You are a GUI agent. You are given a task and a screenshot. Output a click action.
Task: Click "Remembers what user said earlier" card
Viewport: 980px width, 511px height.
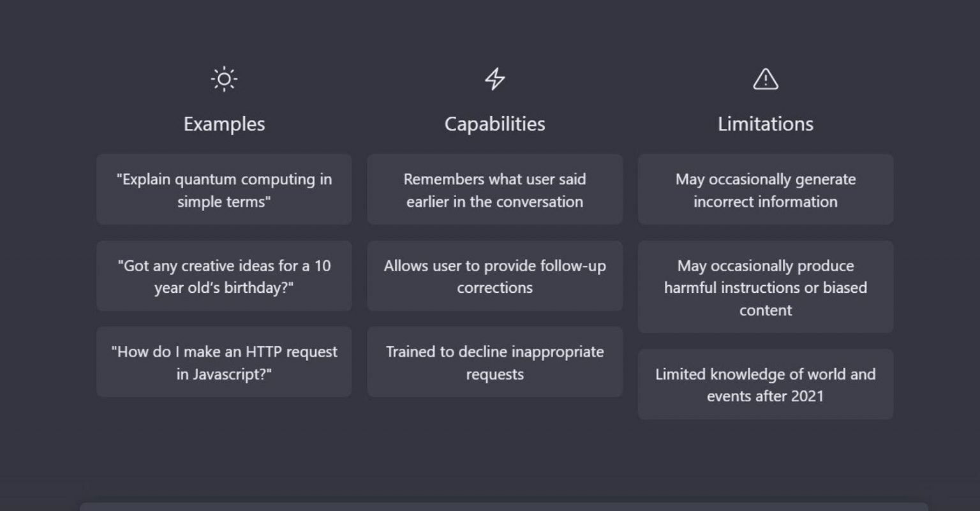(x=494, y=189)
